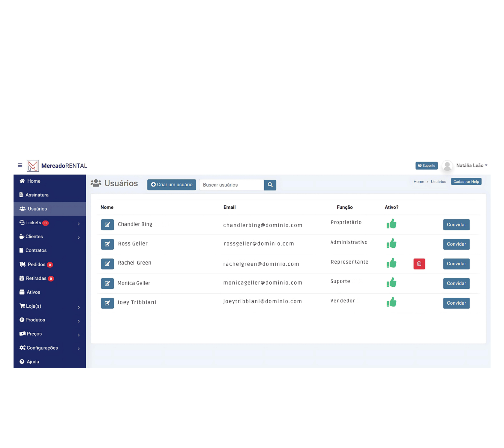Invite Ross Geller using Convidar
This screenshot has height=448, width=504.
point(456,244)
